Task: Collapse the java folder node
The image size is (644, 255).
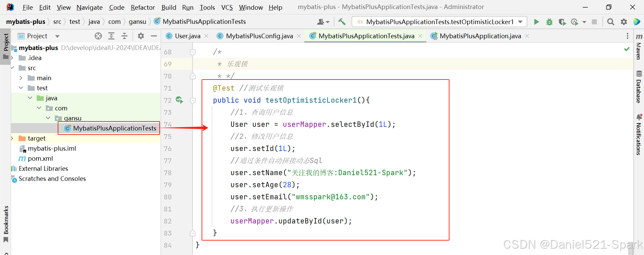Action: (30, 98)
